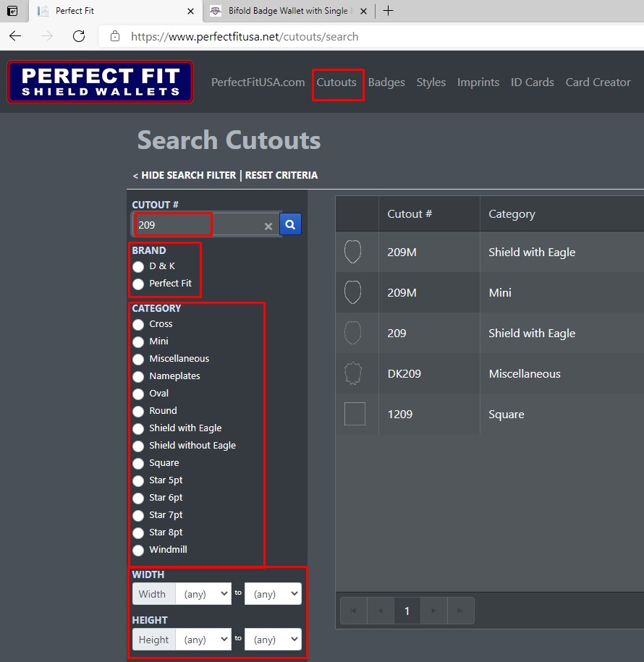Open a new browser tab with plus
644x662 pixels.
(389, 11)
